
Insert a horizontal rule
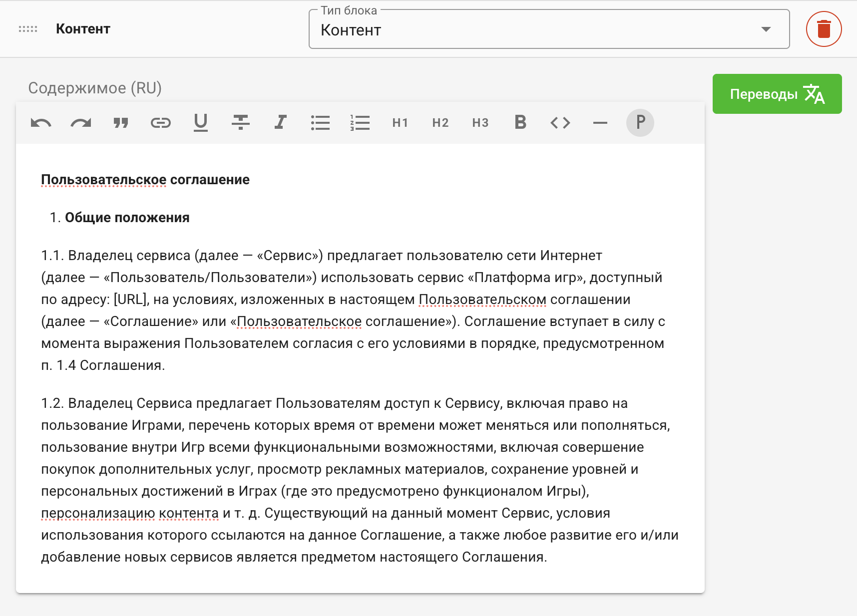[600, 123]
